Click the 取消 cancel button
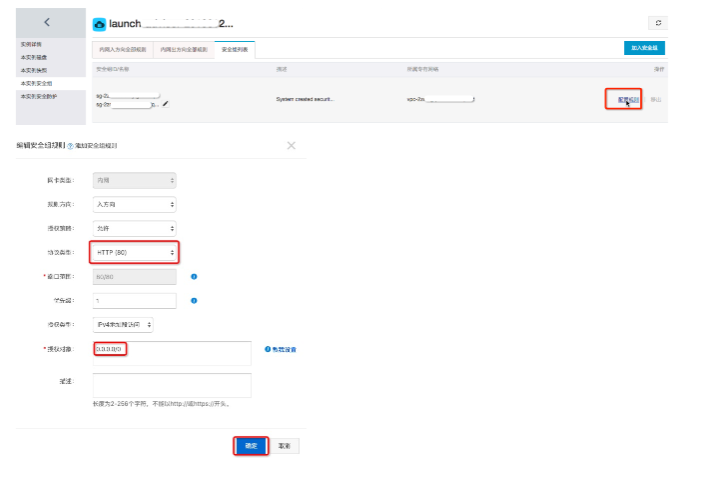 coord(284,446)
